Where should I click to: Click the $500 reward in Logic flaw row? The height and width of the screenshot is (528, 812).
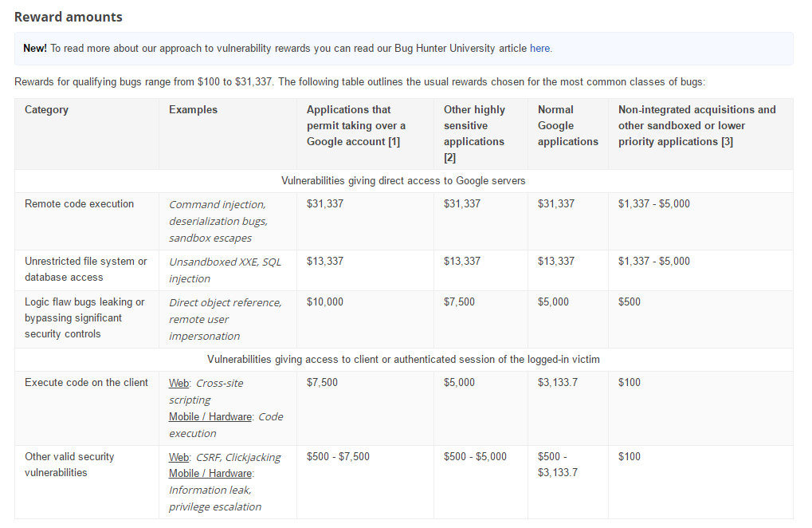(630, 302)
